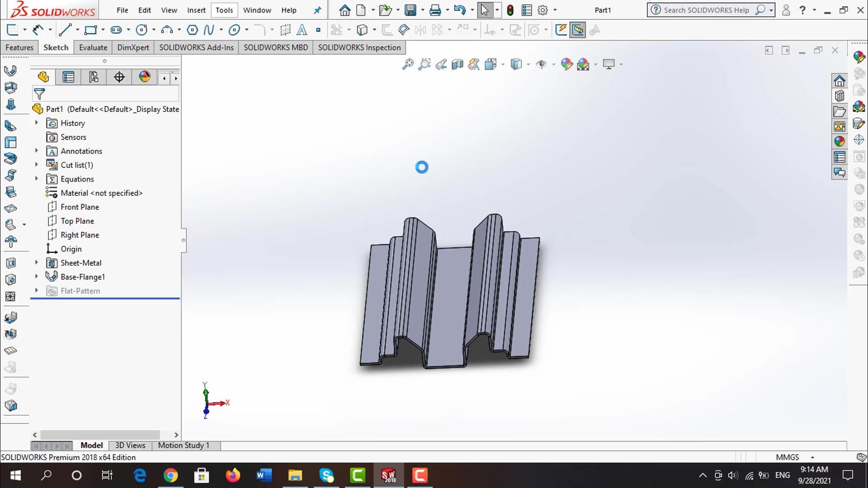This screenshot has width=868, height=488.
Task: Expand the Cut list(1) folder
Action: (x=37, y=164)
